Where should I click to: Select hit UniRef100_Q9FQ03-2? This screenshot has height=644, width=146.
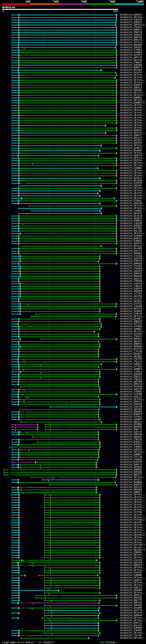pyautogui.click(x=132, y=25)
